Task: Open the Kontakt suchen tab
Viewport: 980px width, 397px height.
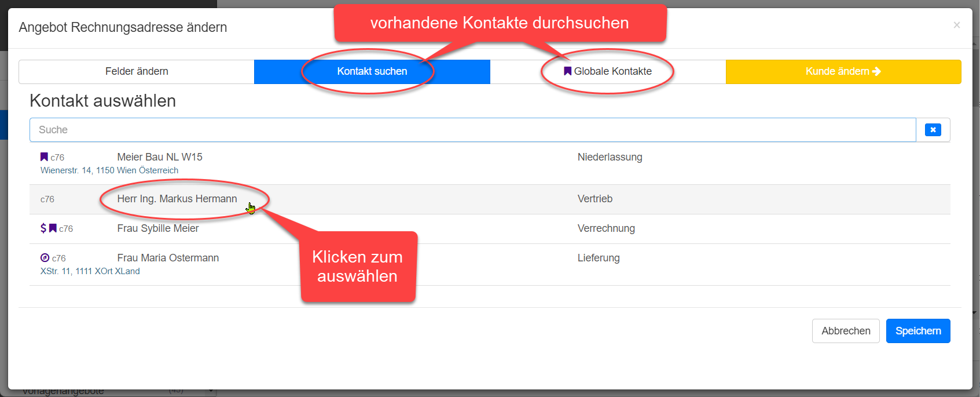Action: (x=372, y=71)
